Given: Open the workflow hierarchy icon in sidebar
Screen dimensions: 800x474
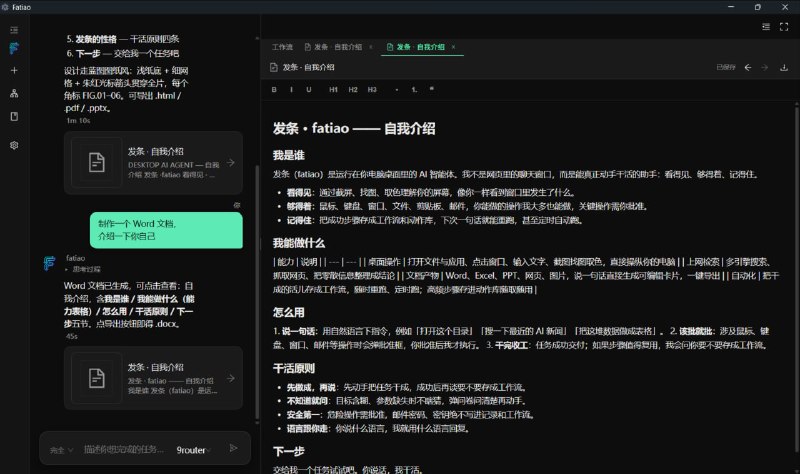Looking at the screenshot, I should click(x=14, y=93).
